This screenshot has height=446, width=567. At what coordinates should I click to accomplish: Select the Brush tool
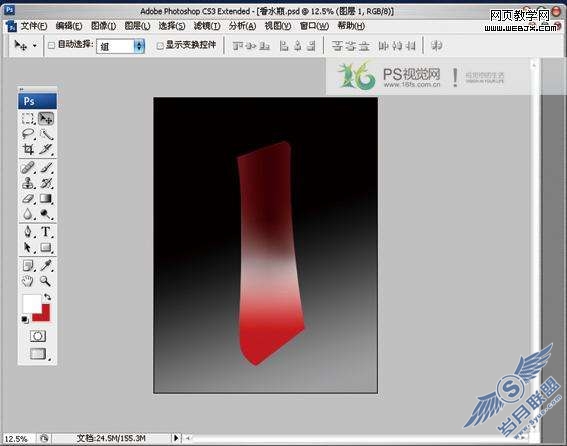(46, 168)
